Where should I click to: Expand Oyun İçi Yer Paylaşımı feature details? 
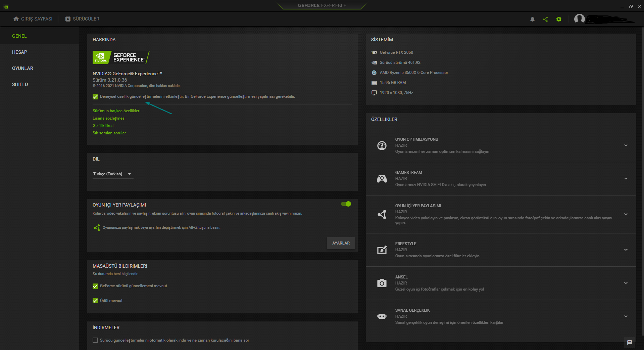point(626,214)
